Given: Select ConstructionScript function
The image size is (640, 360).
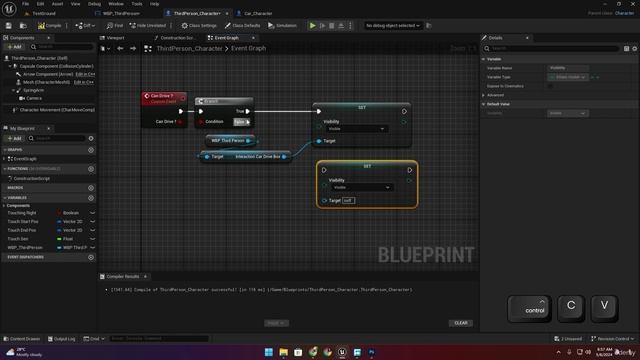Looking at the screenshot, I should coord(31,178).
